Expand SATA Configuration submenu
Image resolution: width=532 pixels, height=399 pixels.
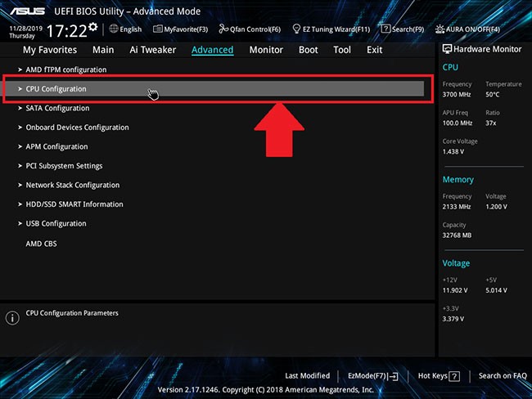(57, 108)
